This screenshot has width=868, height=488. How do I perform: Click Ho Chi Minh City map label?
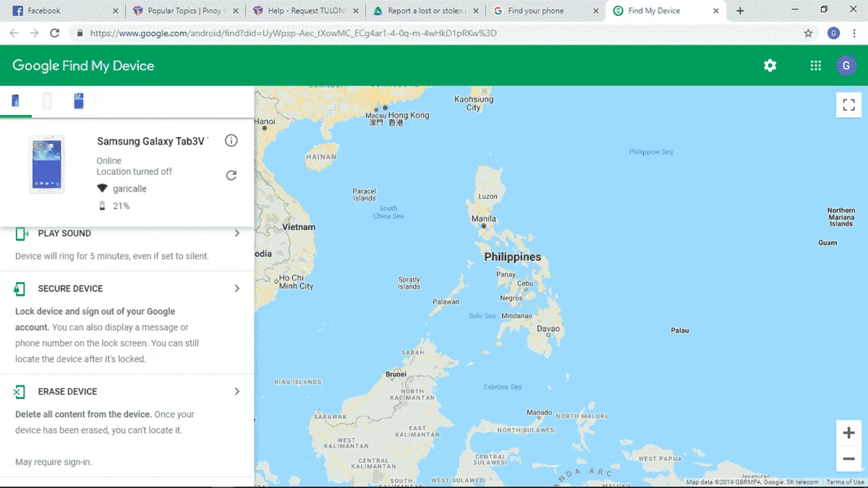click(296, 282)
